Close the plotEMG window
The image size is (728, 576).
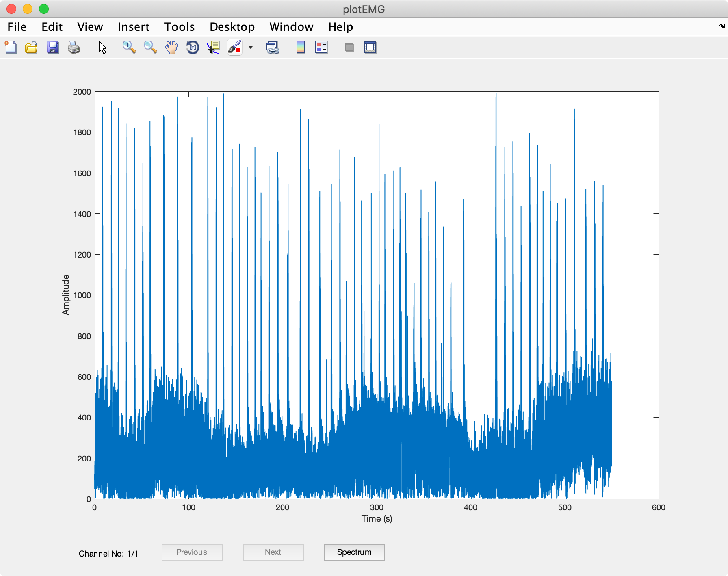[11, 9]
